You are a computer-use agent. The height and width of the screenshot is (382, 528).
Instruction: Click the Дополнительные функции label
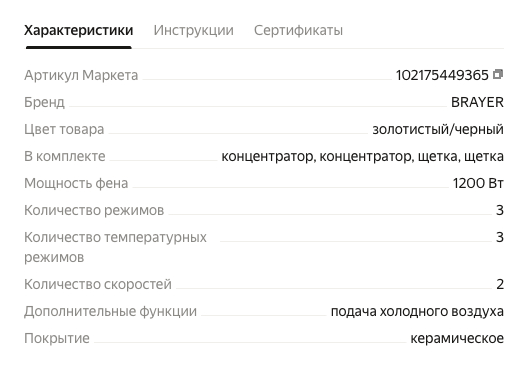click(x=110, y=311)
